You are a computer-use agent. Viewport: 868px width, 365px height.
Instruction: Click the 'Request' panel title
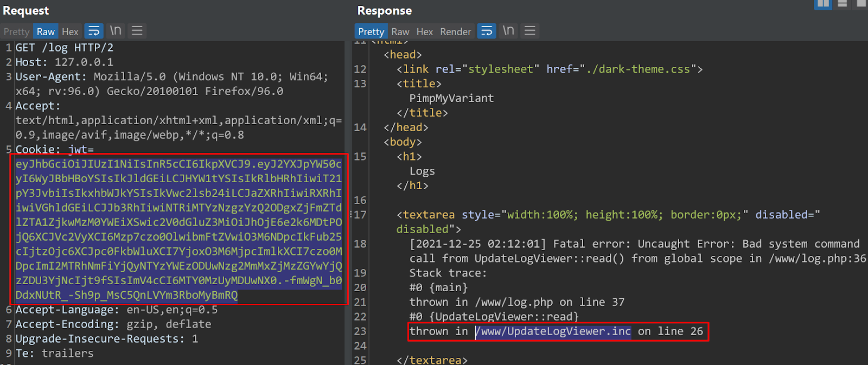(x=25, y=11)
